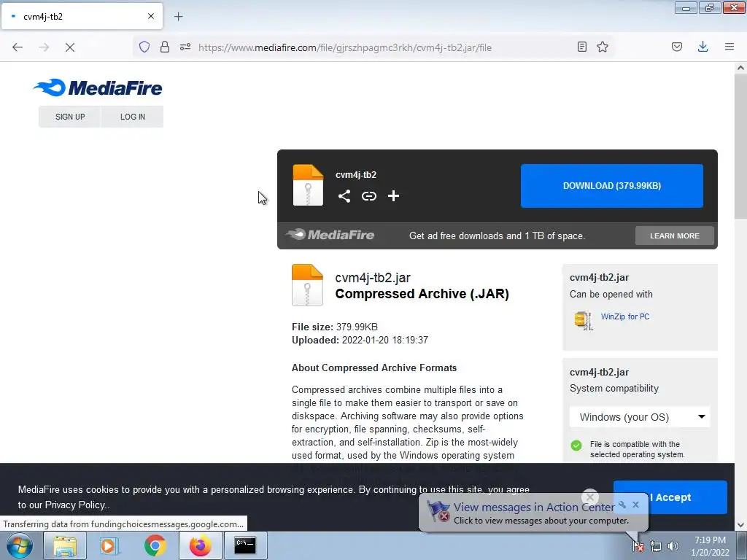Open Windows Explorer from the taskbar
This screenshot has height=560, width=747.
65,545
